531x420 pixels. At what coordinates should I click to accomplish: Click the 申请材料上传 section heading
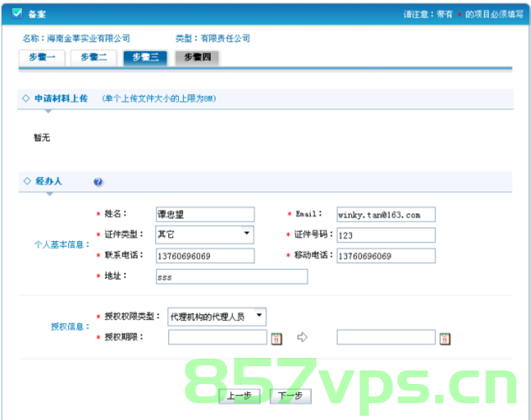tap(61, 98)
